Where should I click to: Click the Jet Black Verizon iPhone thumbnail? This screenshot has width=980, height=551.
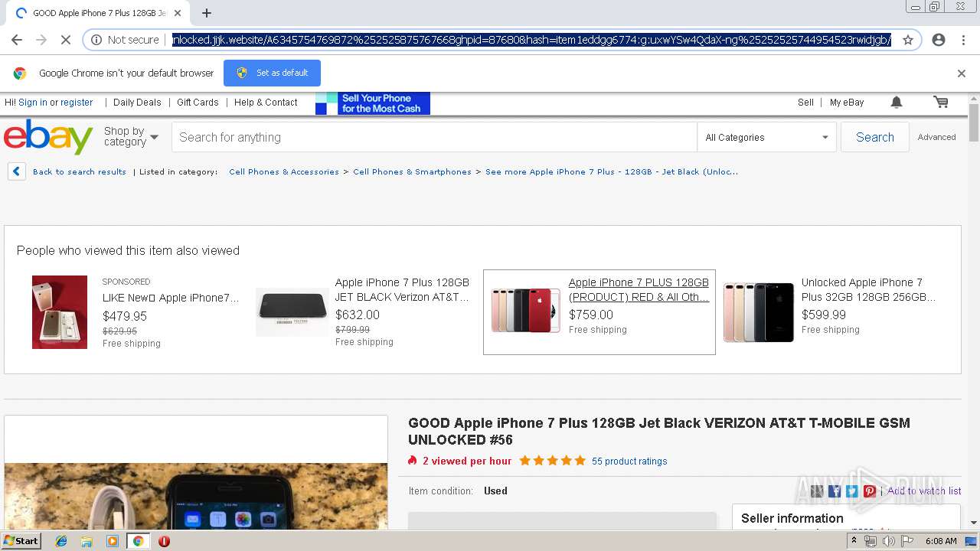292,312
